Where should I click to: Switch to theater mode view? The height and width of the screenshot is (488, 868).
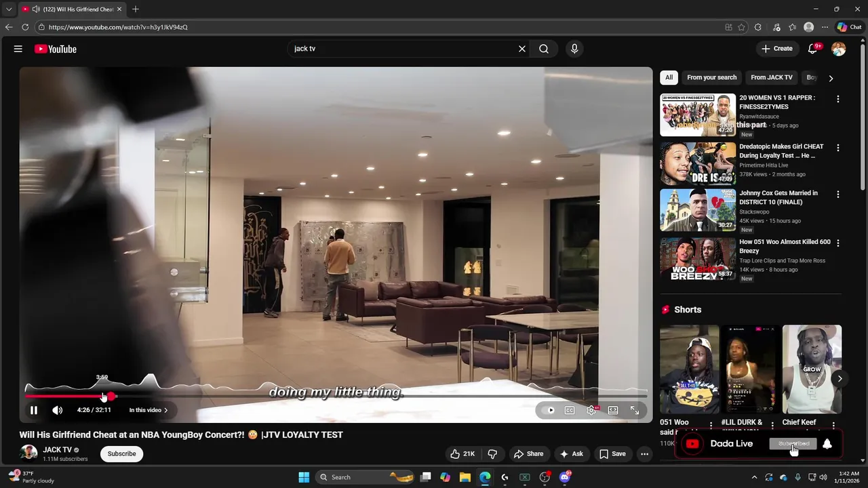[x=613, y=410]
